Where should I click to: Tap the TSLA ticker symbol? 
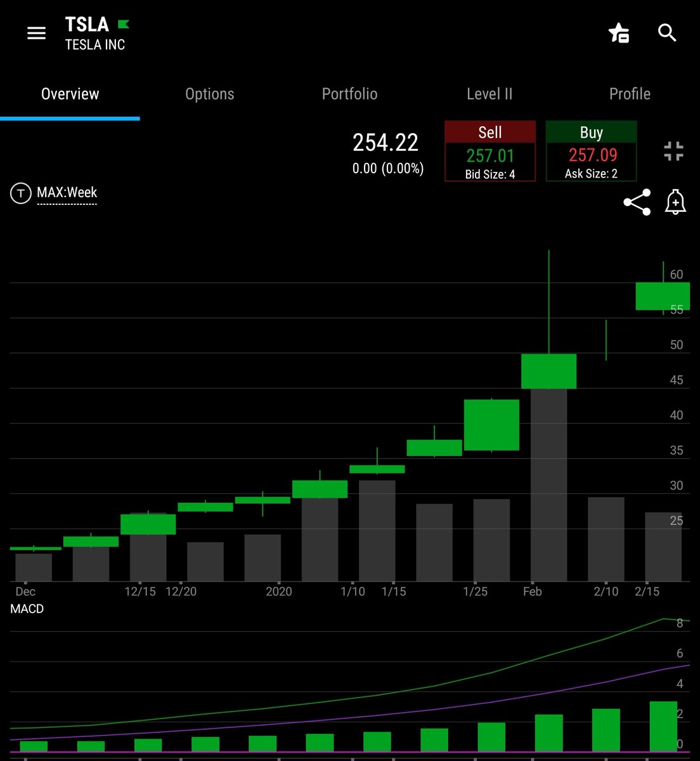(x=87, y=25)
